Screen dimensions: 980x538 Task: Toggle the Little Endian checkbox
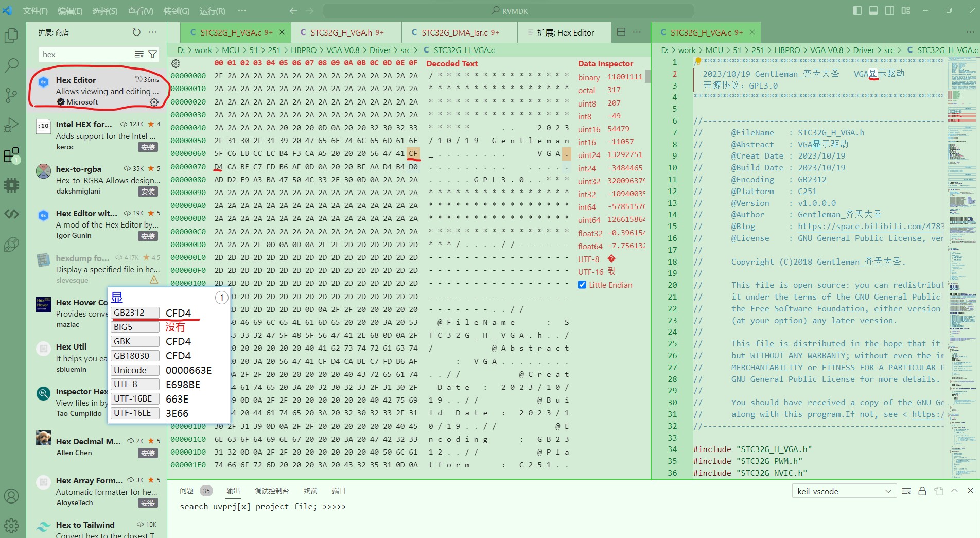pyautogui.click(x=582, y=285)
